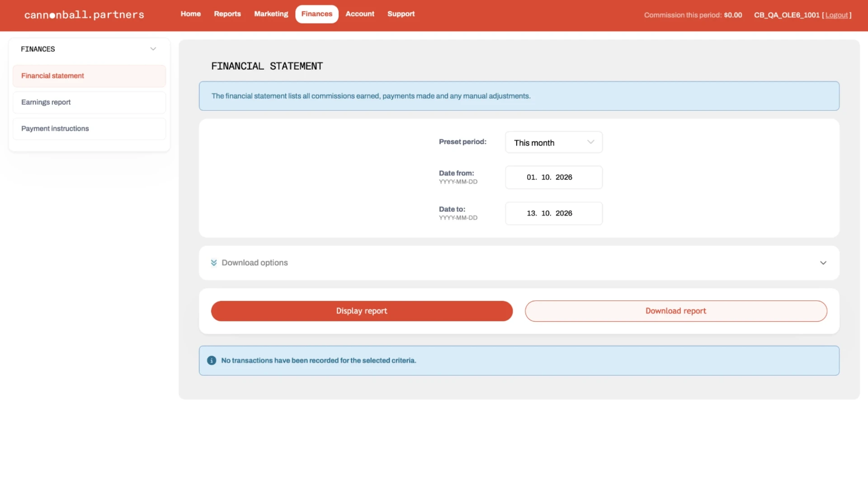Click the Display report button
Image resolution: width=868 pixels, height=498 pixels.
(362, 311)
